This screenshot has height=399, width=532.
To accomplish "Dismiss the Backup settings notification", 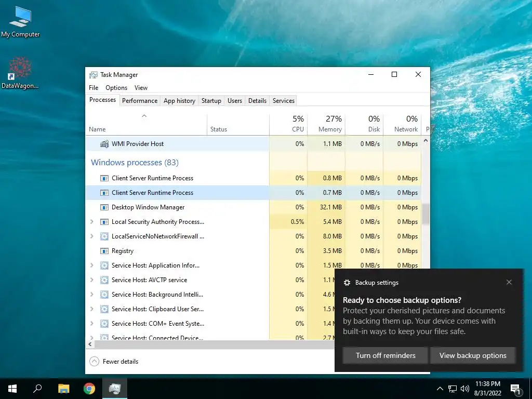I will (509, 282).
